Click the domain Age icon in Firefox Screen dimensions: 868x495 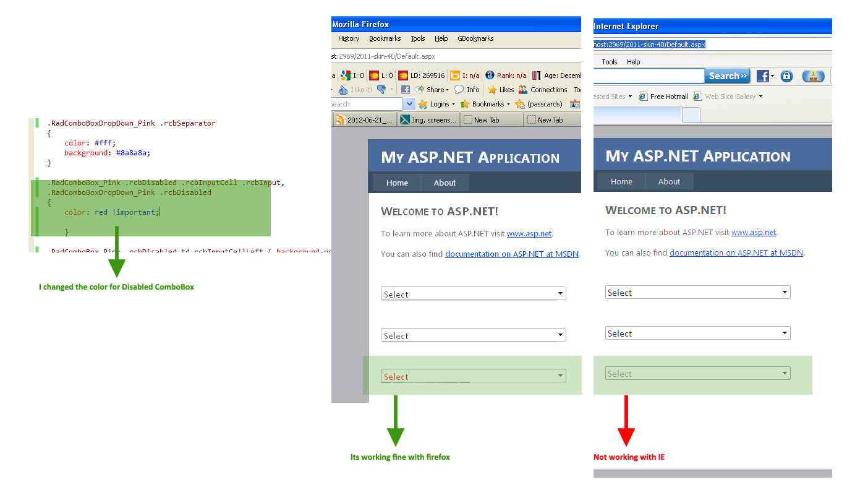pos(536,75)
